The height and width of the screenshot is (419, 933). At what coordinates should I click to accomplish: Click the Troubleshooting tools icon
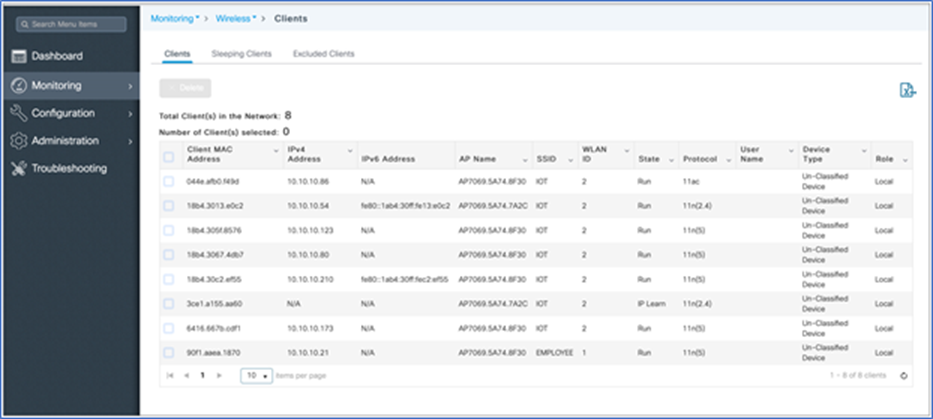coord(19,168)
